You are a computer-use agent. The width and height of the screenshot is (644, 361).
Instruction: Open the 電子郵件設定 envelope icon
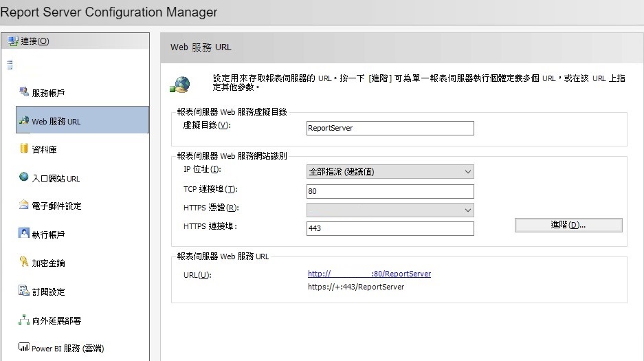[24, 206]
